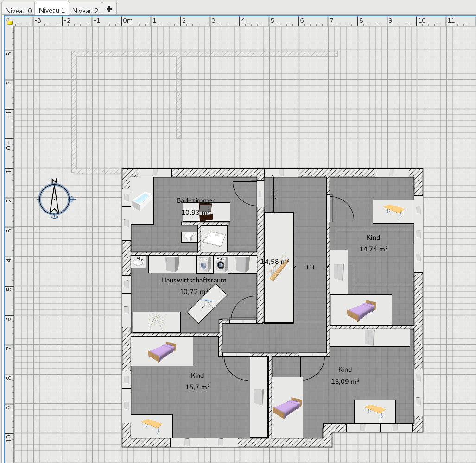Select the compass rose on the plan
The width and height of the screenshot is (476, 463).
pos(54,199)
